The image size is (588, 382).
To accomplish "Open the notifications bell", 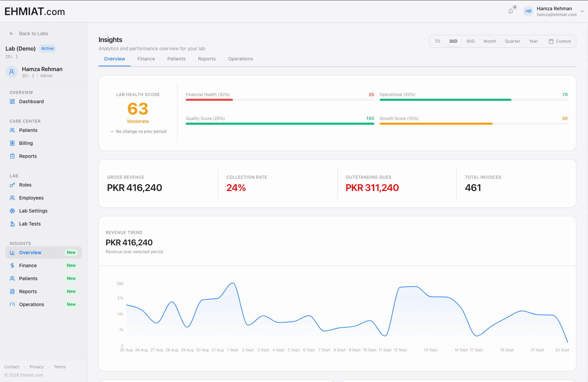I will (x=511, y=11).
